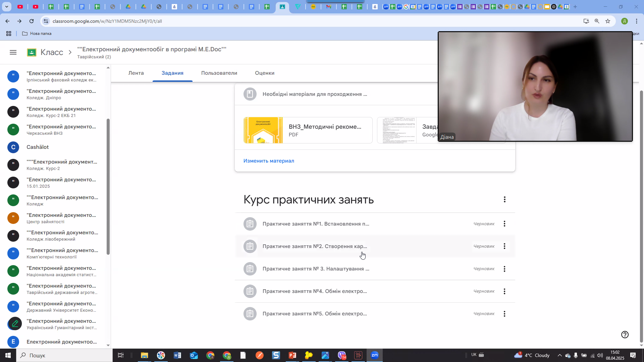This screenshot has height=362, width=644.
Task: Switch keyboard layout via UK indicator
Action: [474, 355]
